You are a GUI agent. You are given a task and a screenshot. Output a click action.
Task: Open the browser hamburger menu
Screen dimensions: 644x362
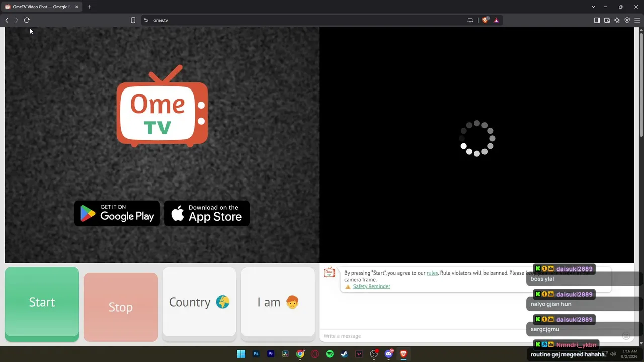(637, 20)
